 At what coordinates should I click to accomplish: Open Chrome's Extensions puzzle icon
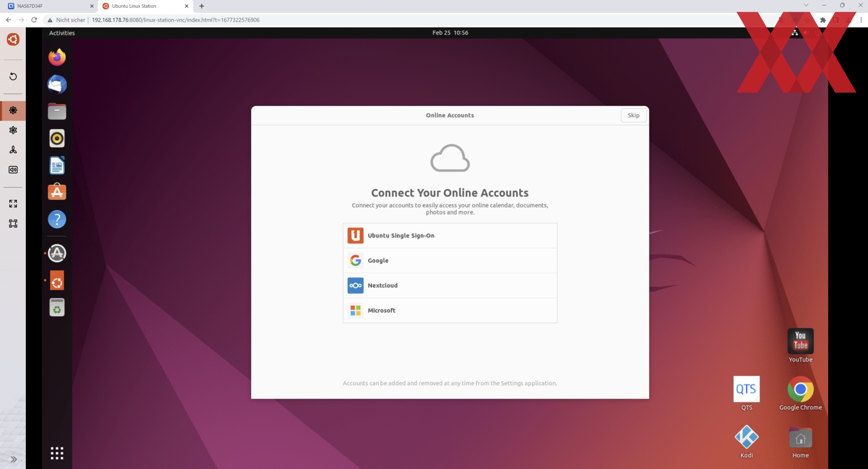click(823, 20)
